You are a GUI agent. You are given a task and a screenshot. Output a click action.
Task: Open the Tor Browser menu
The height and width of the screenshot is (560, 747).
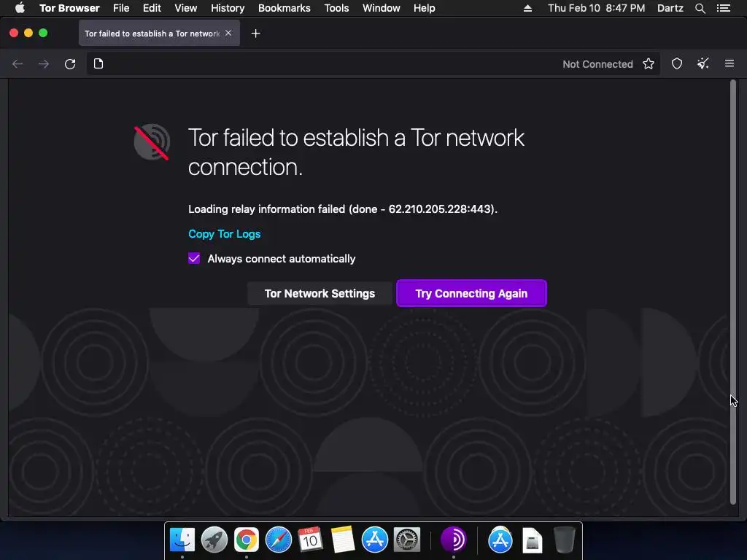[x=69, y=8]
